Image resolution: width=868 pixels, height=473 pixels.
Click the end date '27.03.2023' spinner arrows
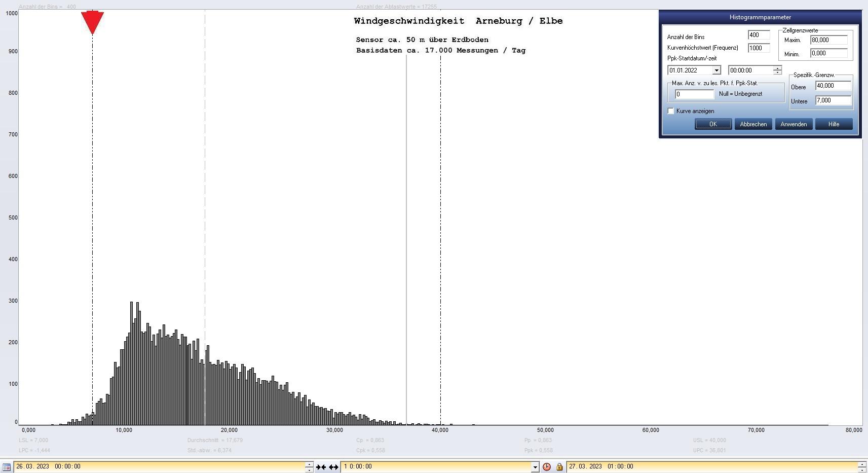click(x=862, y=467)
